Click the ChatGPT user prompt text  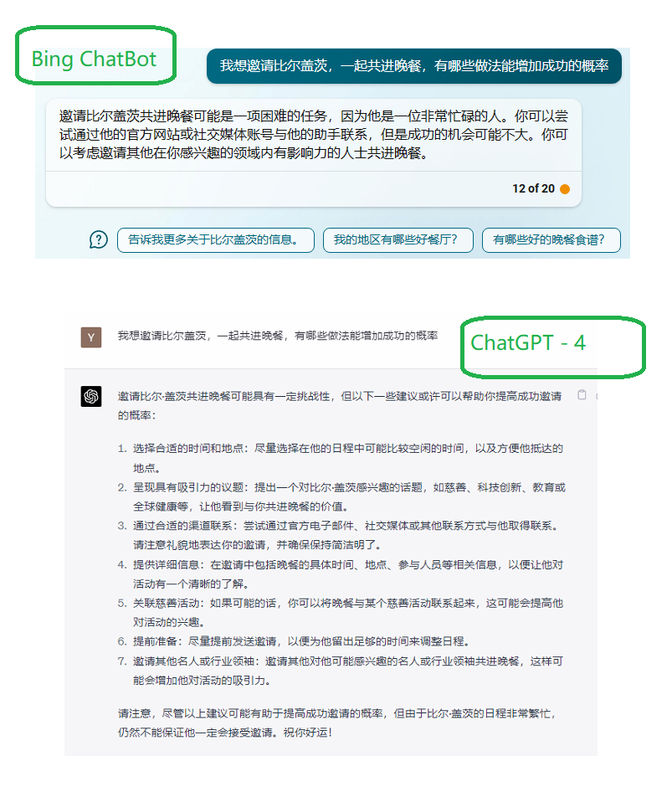coord(278,336)
